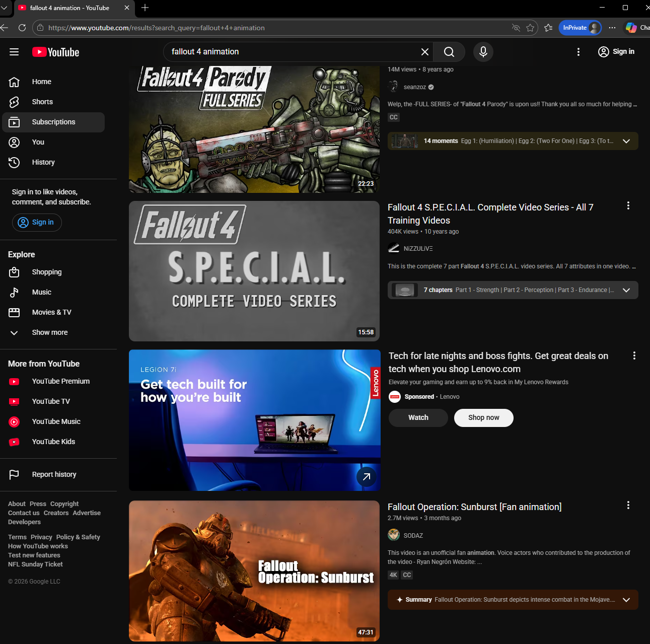Open the You section in sidebar
This screenshot has height=644, width=650.
click(x=53, y=142)
